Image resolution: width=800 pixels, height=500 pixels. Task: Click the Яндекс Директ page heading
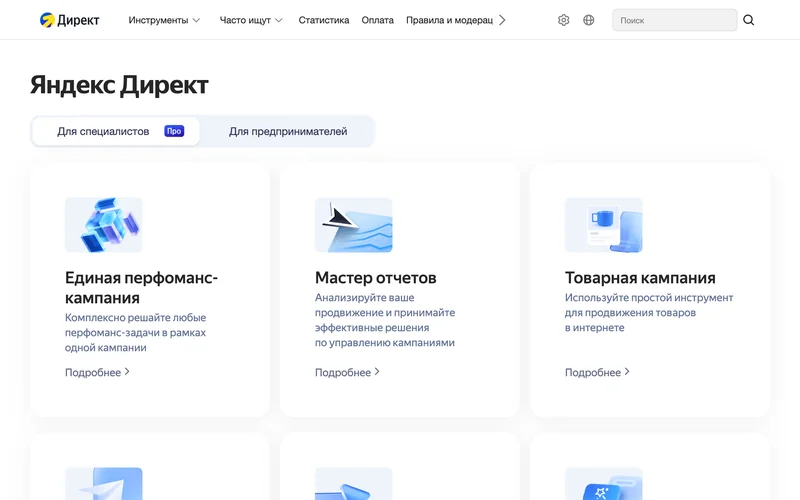click(x=119, y=85)
